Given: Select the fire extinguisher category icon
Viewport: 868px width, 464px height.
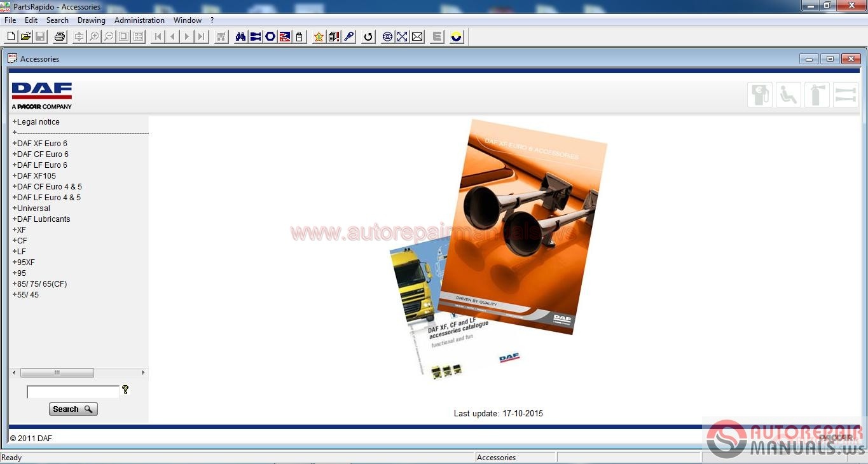Looking at the screenshot, I should pos(817,95).
